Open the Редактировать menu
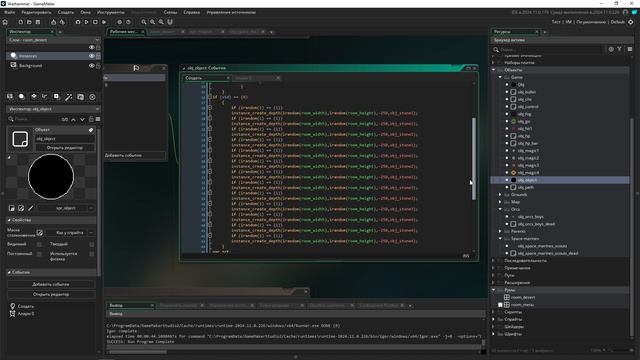 pyautogui.click(x=36, y=12)
